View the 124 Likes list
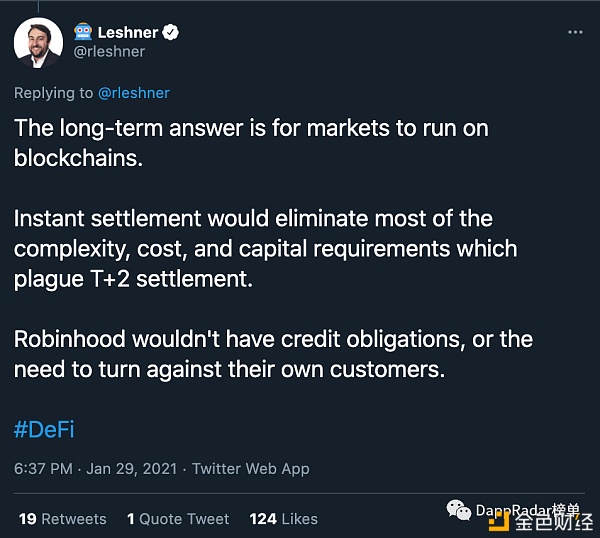The image size is (600, 538). point(283,519)
